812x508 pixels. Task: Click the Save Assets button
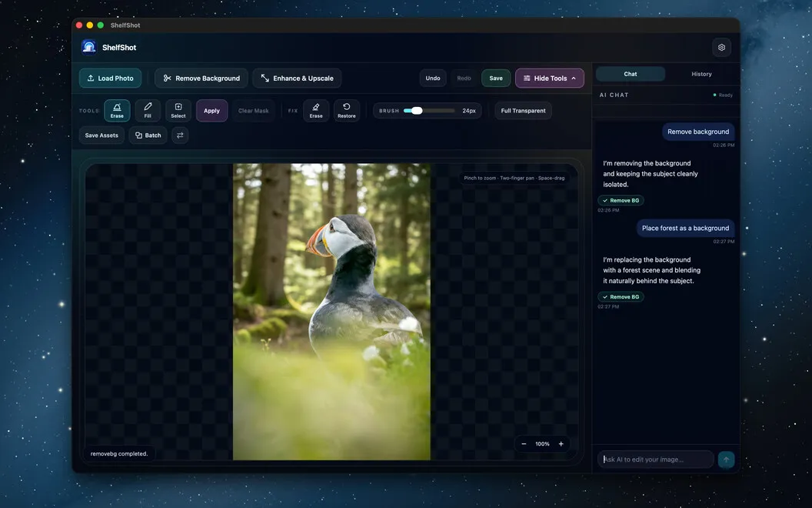pos(101,135)
